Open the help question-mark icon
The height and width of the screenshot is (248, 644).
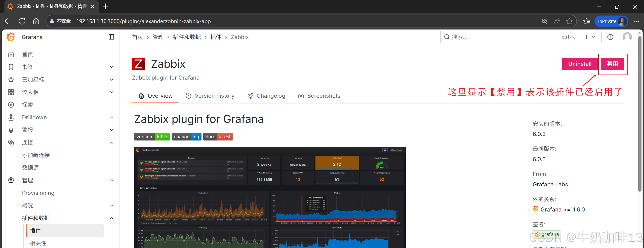point(610,37)
